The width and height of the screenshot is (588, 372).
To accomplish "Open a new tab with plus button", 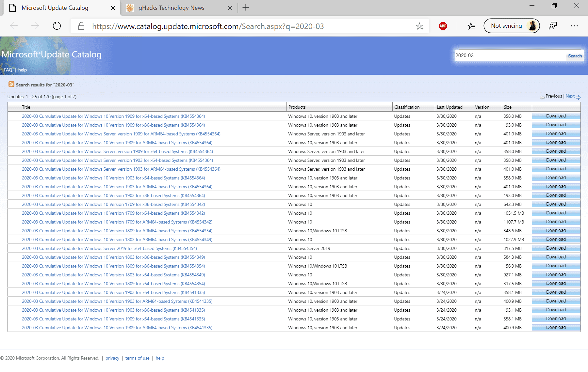I will pyautogui.click(x=246, y=8).
